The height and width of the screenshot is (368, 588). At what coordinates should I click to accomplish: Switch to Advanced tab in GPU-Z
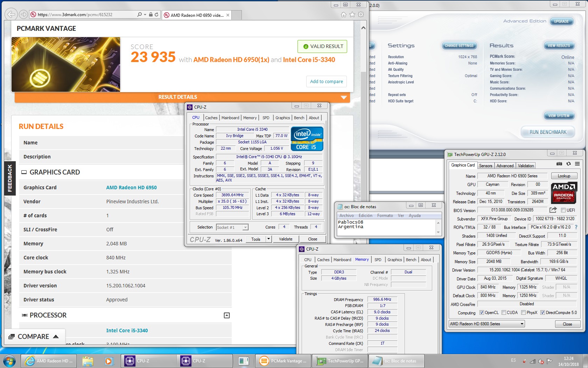[505, 166]
